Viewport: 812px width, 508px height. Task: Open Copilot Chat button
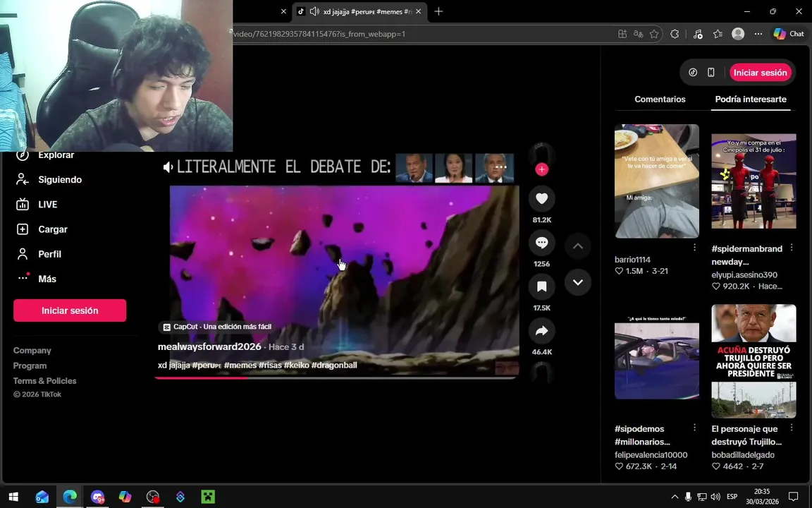click(788, 34)
